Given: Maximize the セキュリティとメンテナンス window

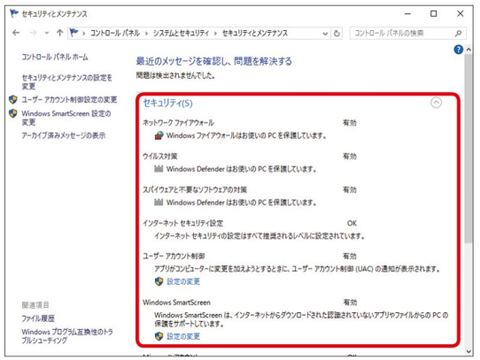Looking at the screenshot, I should tap(433, 14).
